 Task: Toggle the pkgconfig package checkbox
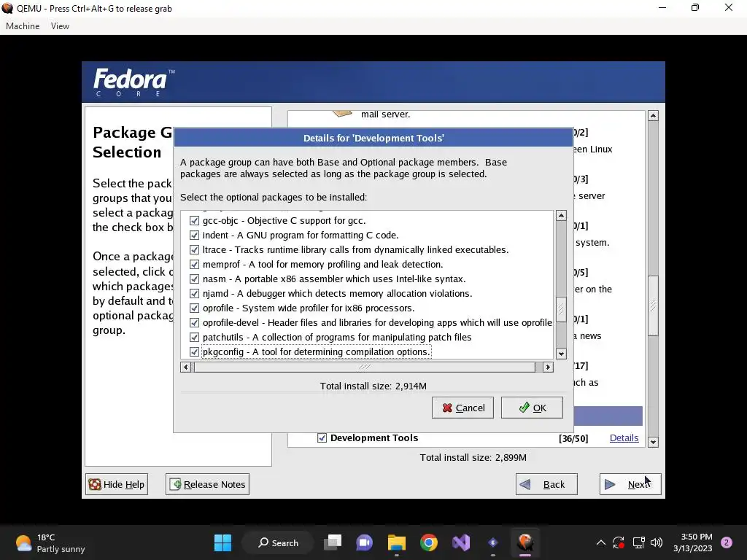point(194,352)
